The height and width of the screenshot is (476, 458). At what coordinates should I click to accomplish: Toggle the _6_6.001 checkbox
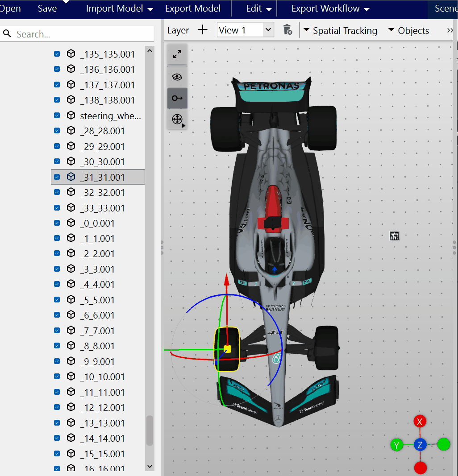57,315
